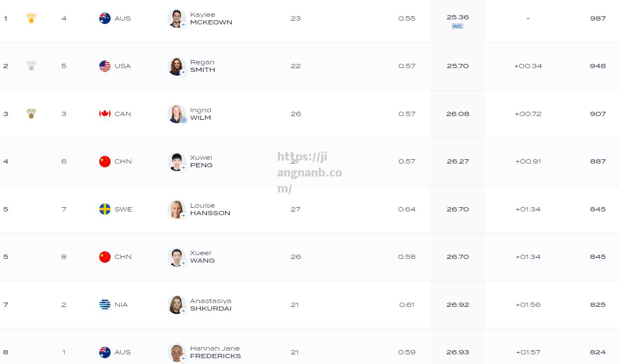Click the gold medal icon in row one
Image resolution: width=619 pixels, height=364 pixels.
[31, 18]
